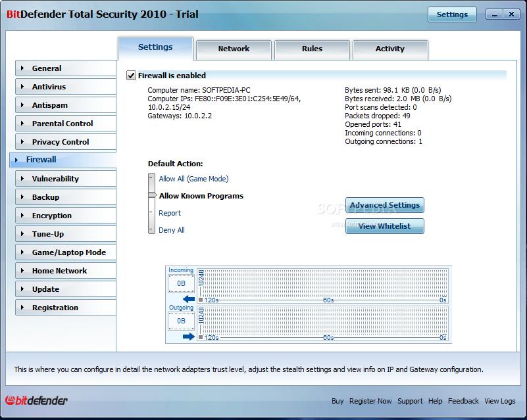Screen dimensions: 527x420
Task: Click the Outgoing 0B traffic indicator box
Action: tap(181, 321)
